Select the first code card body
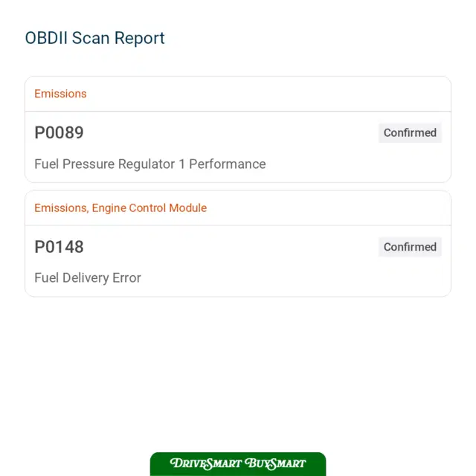Viewport: 476px width, 476px height. pos(238,147)
